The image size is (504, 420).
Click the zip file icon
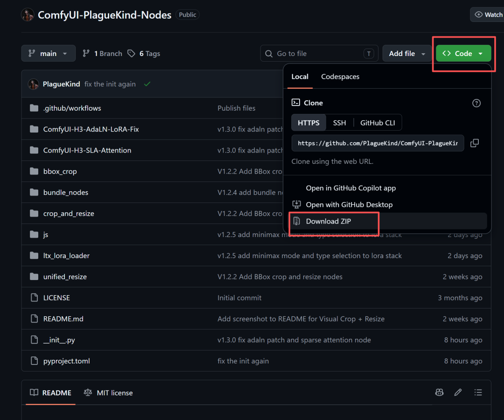297,221
